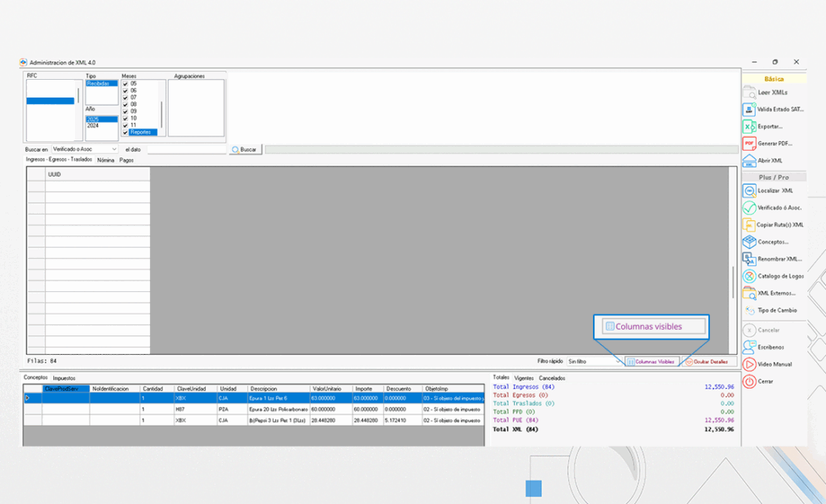Click the el dato search input field
Screen dimensions: 826x504
point(186,148)
